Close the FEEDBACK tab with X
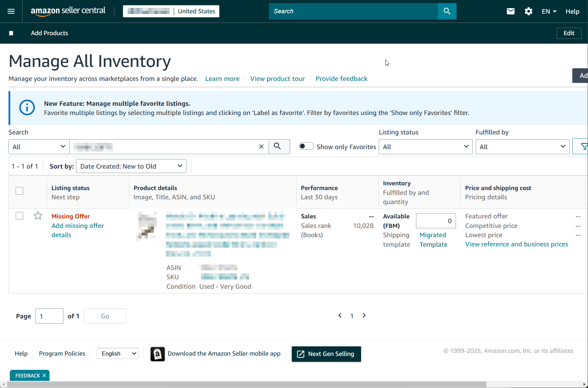 (x=44, y=375)
